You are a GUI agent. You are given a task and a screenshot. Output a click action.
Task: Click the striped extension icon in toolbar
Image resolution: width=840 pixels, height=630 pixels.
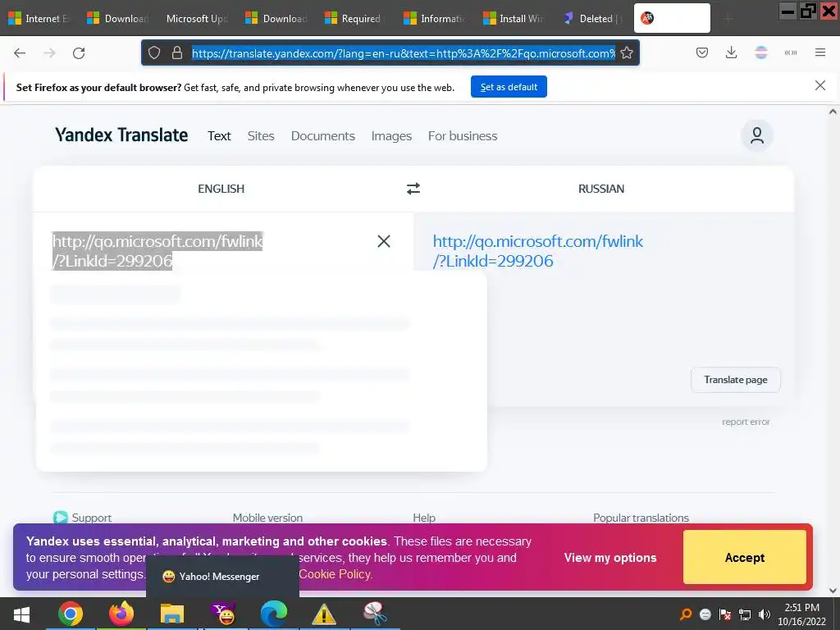[761, 52]
